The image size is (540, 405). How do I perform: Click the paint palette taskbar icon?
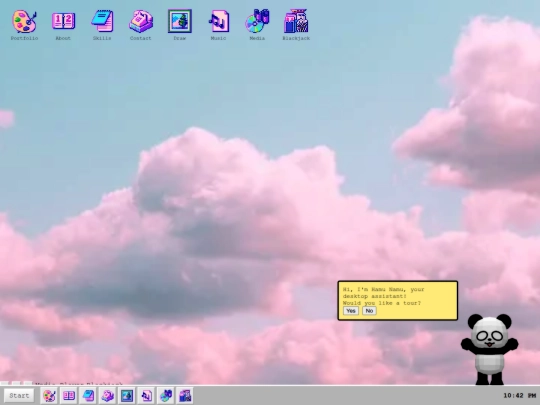(49, 396)
